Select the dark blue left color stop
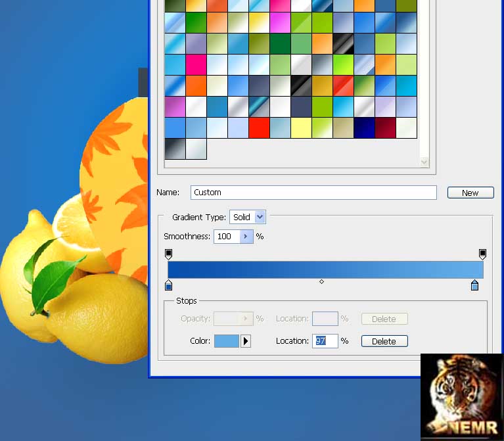The width and height of the screenshot is (504, 441). pos(168,285)
